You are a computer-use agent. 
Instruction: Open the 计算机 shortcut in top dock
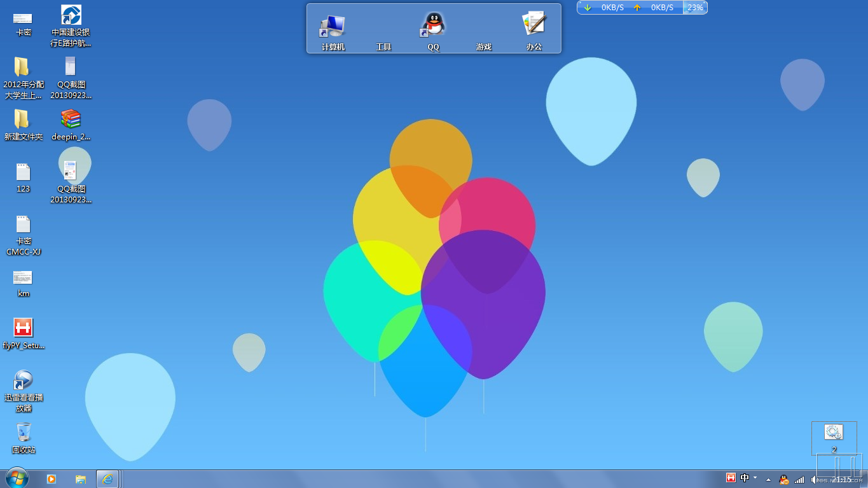[333, 31]
